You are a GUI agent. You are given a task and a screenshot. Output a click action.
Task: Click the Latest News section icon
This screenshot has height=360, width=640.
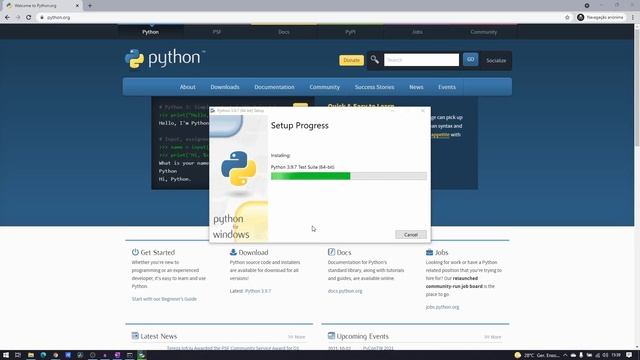tap(135, 336)
